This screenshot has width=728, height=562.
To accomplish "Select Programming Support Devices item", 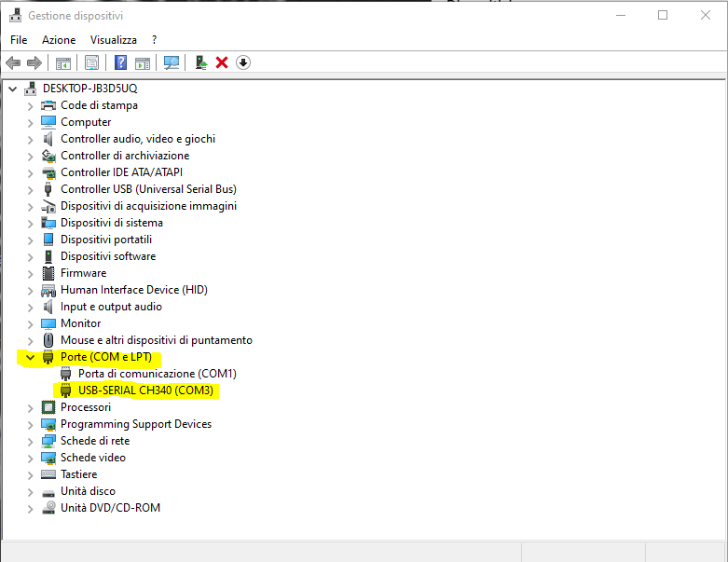I will pos(136,424).
